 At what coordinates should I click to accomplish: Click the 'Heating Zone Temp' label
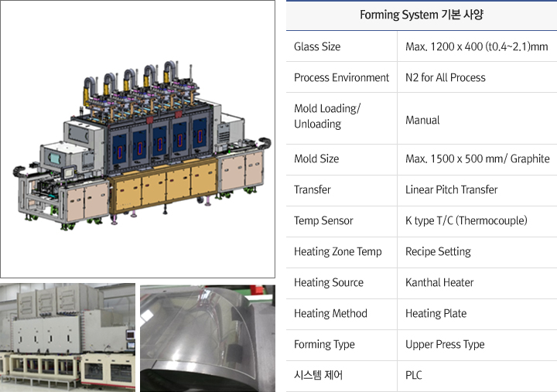[338, 251]
